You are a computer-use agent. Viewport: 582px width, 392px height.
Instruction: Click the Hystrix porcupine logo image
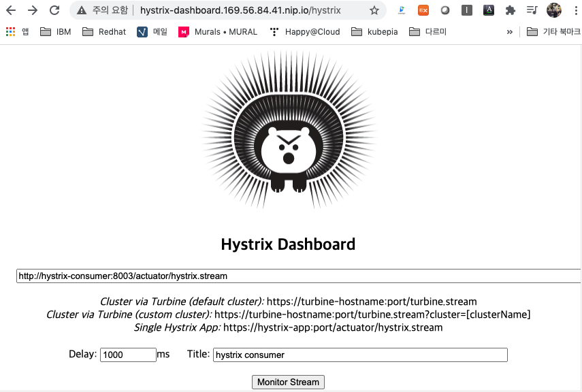pos(289,130)
